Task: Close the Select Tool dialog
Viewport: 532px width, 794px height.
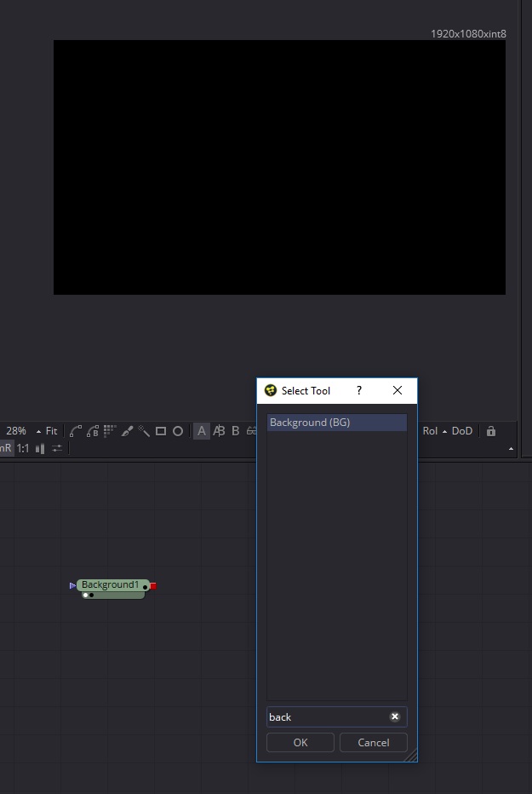Action: (x=398, y=390)
